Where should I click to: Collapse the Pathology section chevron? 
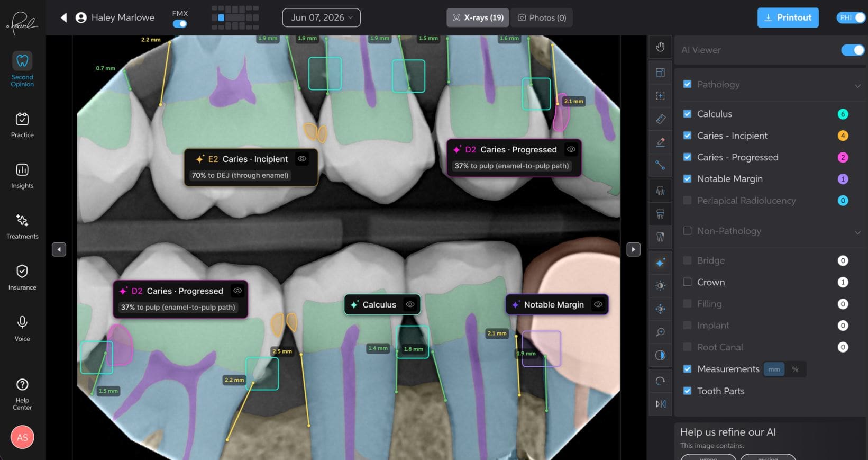point(857,86)
